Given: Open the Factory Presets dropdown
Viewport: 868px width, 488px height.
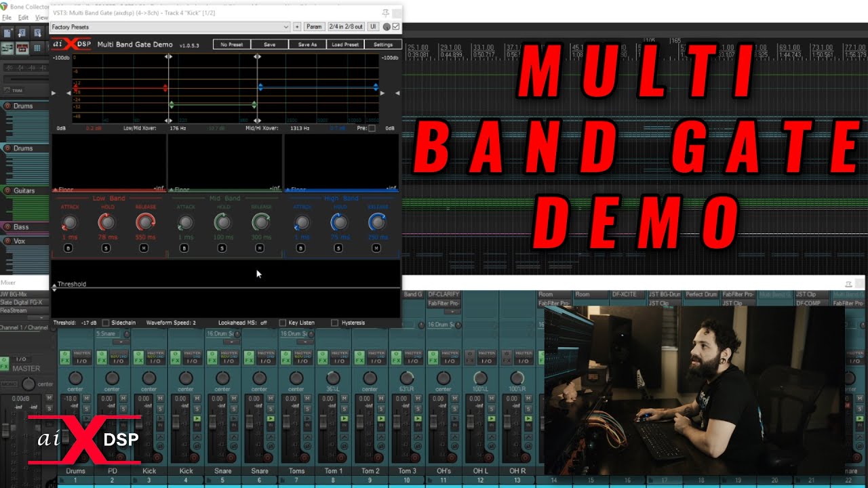Looking at the screenshot, I should (x=170, y=26).
